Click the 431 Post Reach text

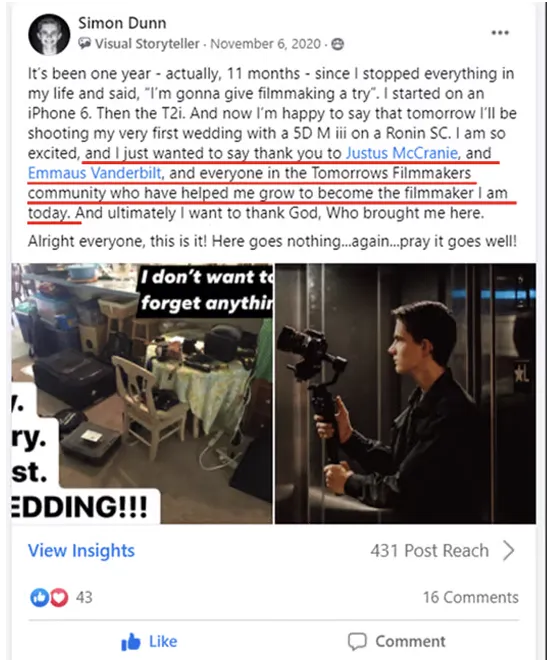point(430,551)
